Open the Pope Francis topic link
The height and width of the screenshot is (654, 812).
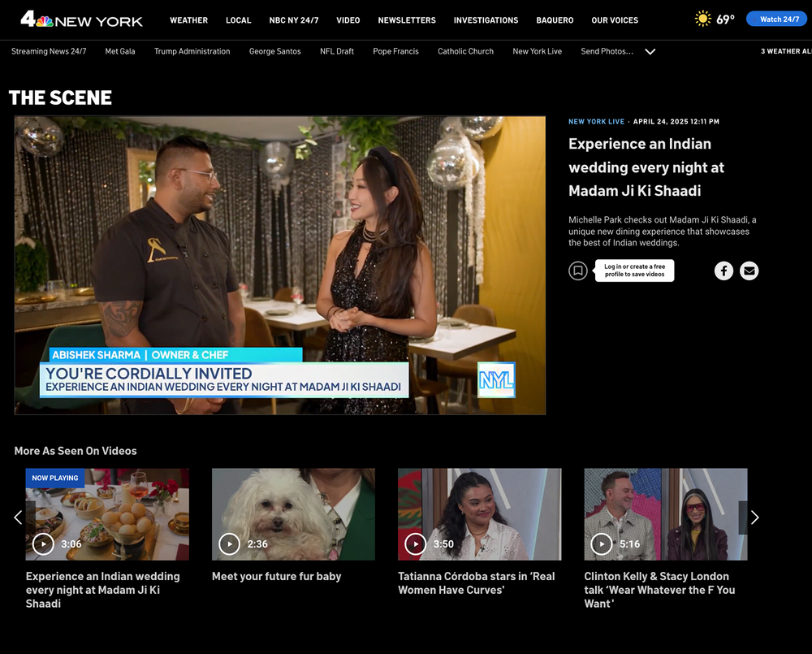click(395, 51)
